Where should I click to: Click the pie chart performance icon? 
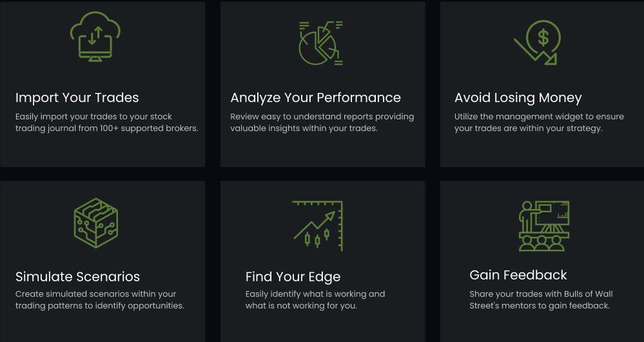pyautogui.click(x=321, y=43)
